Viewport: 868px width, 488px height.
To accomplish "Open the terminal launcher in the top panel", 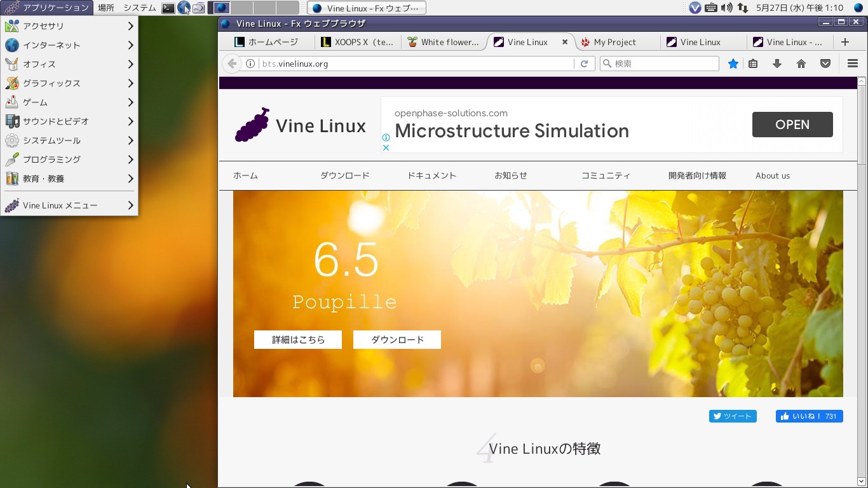I will pyautogui.click(x=168, y=8).
